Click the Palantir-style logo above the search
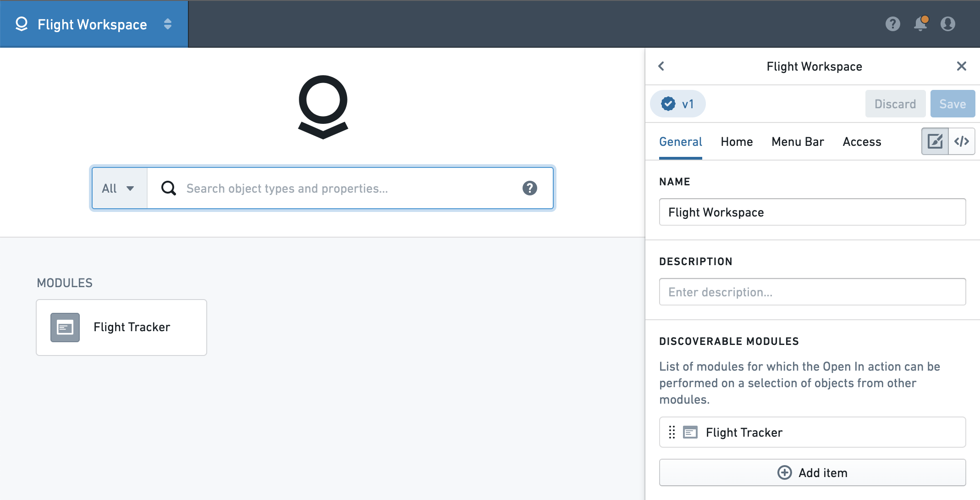This screenshot has width=980, height=500. tap(323, 107)
